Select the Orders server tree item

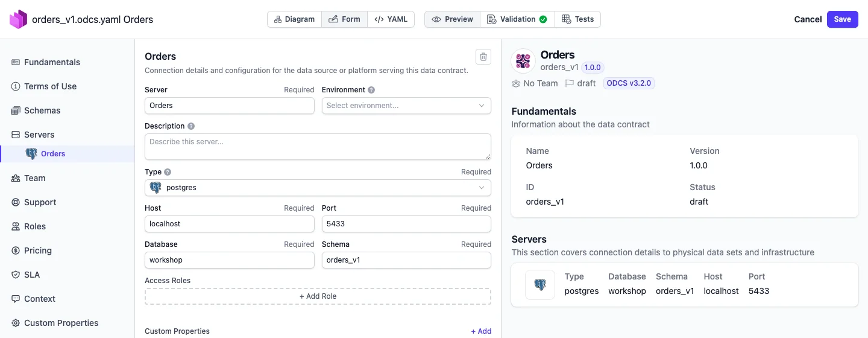(x=67, y=154)
